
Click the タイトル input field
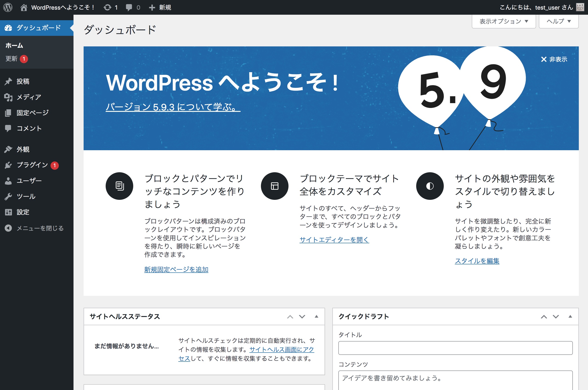[455, 348]
